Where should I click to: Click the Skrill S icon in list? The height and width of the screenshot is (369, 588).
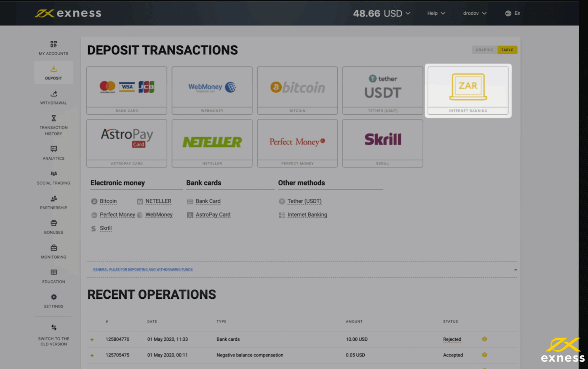click(x=93, y=228)
